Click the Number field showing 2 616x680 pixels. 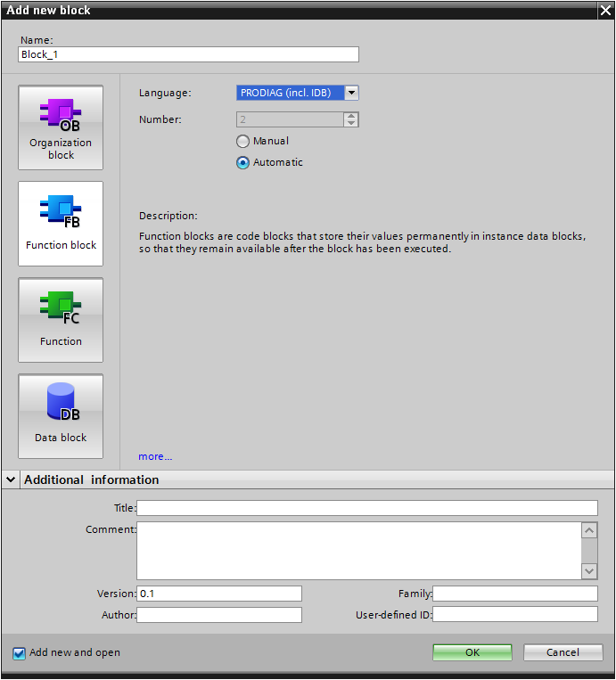point(291,119)
